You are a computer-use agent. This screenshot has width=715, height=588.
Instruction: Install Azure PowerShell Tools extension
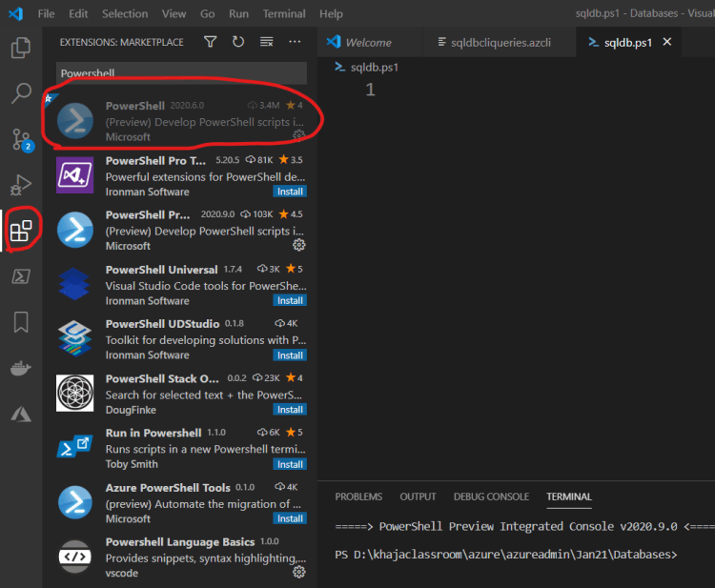[x=290, y=518]
